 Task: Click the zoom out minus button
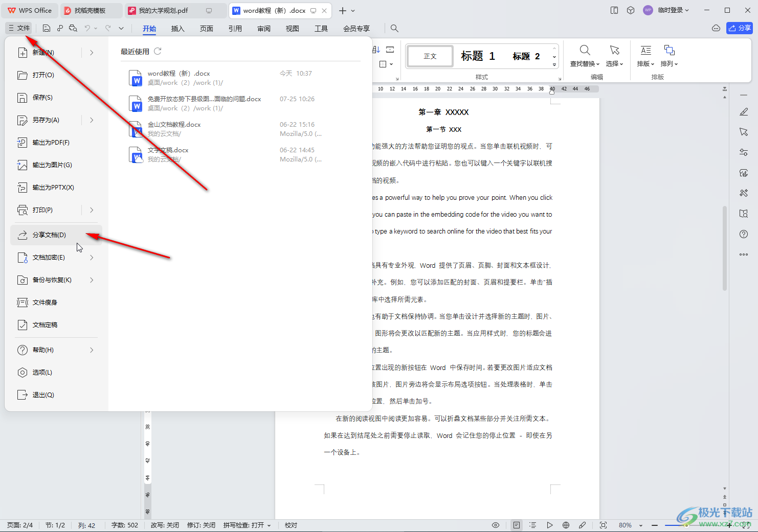click(x=655, y=525)
